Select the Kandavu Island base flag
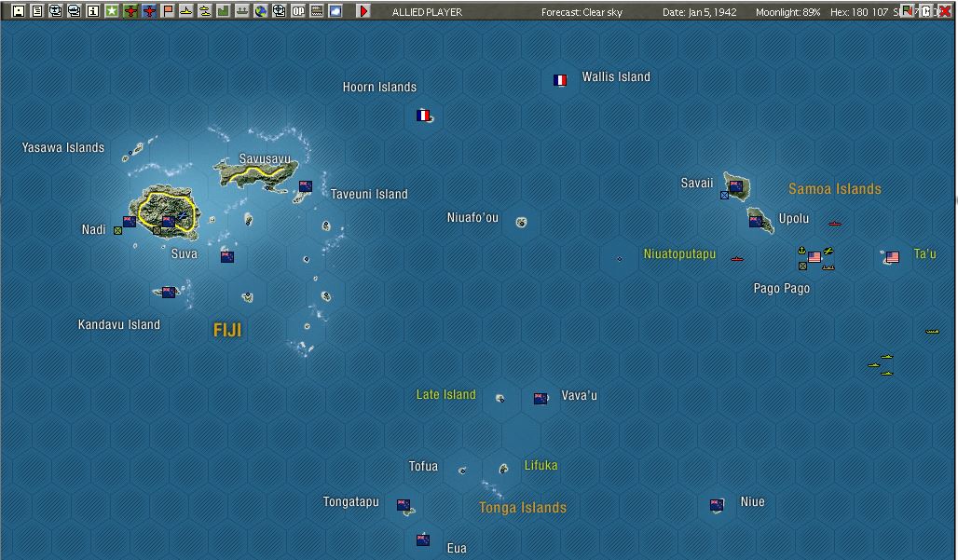Screen dimensions: 958x560 (x=169, y=292)
